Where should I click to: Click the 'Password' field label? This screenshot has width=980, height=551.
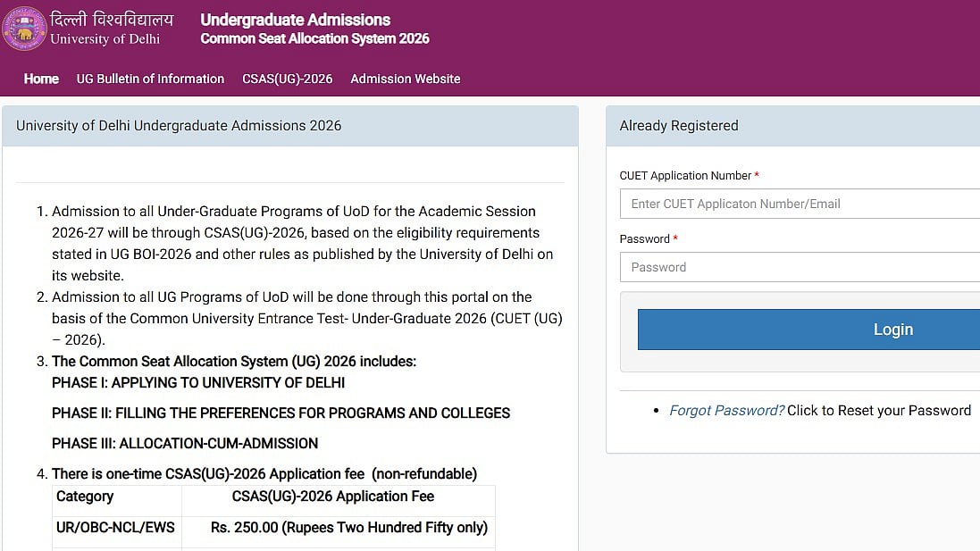(x=644, y=238)
